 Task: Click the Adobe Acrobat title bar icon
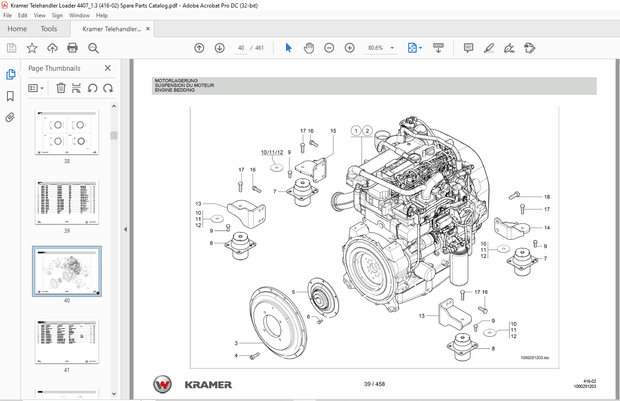5,5
